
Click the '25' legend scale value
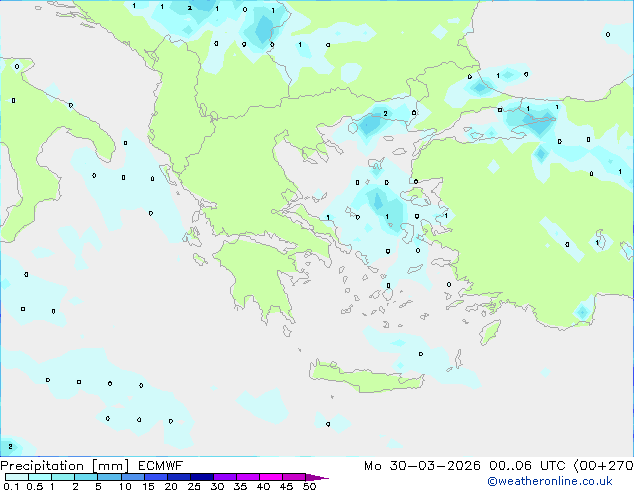(194, 486)
